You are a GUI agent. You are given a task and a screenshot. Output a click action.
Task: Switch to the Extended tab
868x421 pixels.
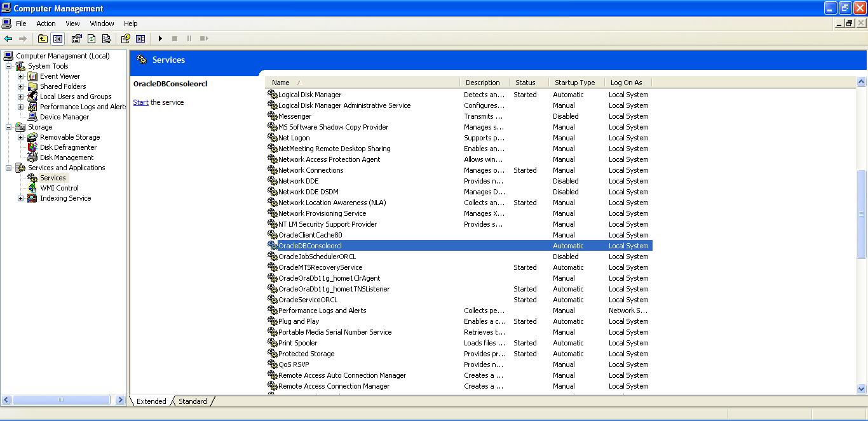point(151,401)
